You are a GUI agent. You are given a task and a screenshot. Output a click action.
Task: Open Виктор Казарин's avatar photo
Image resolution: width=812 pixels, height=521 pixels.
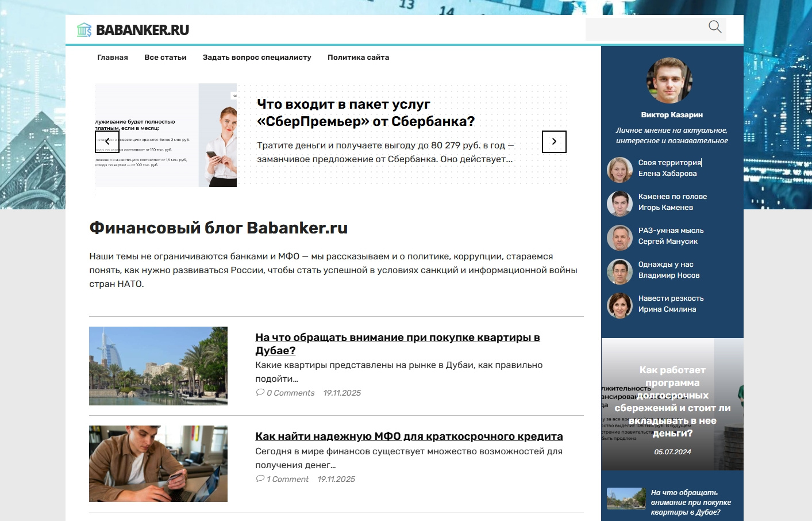coord(669,81)
